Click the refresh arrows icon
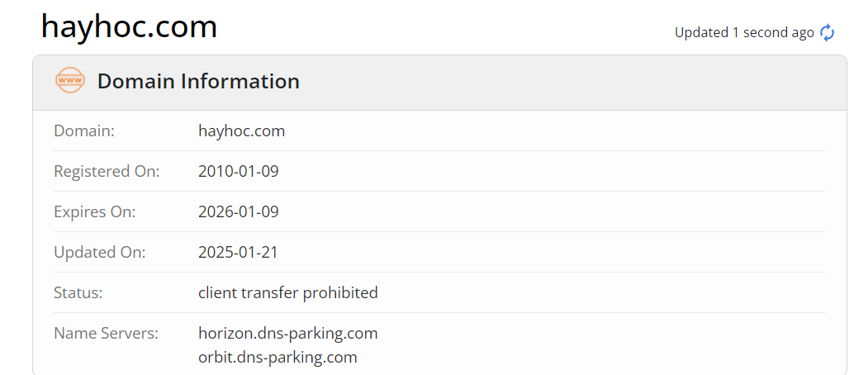 [828, 33]
